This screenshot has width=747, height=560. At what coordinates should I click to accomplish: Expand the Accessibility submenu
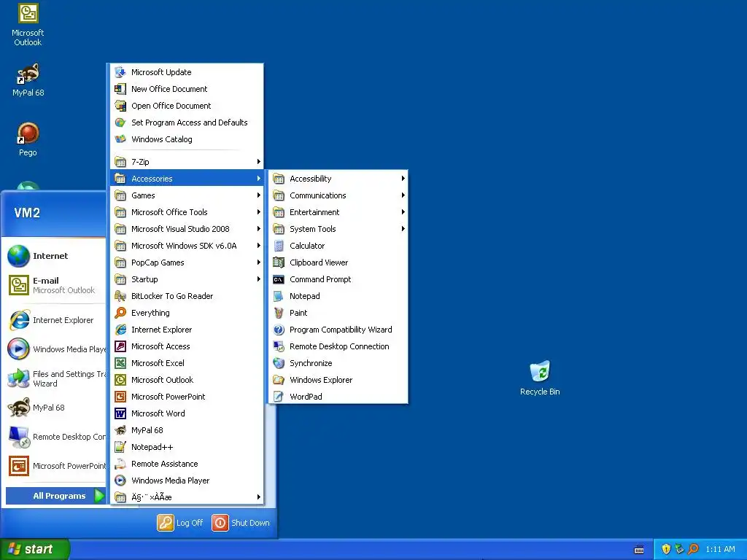click(338, 179)
